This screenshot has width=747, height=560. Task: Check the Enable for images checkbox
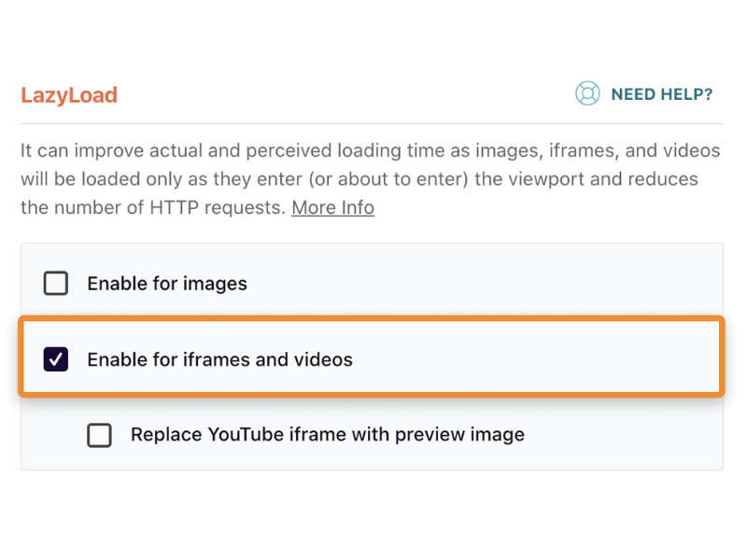point(56,284)
